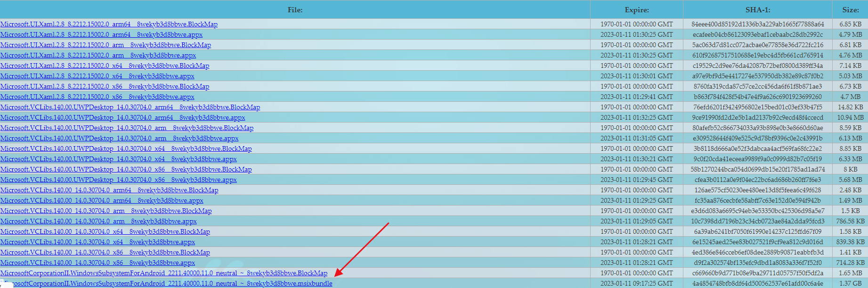Viewport: 868px width, 288px height.
Task: Download WindowsSubsystemForAndroid msixbundle file
Action: [x=166, y=283]
